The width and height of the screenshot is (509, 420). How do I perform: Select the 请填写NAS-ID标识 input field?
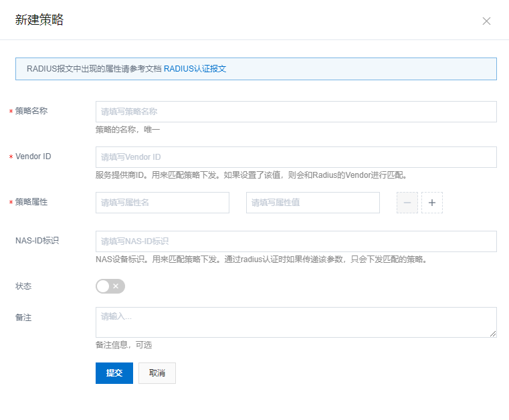coord(296,241)
